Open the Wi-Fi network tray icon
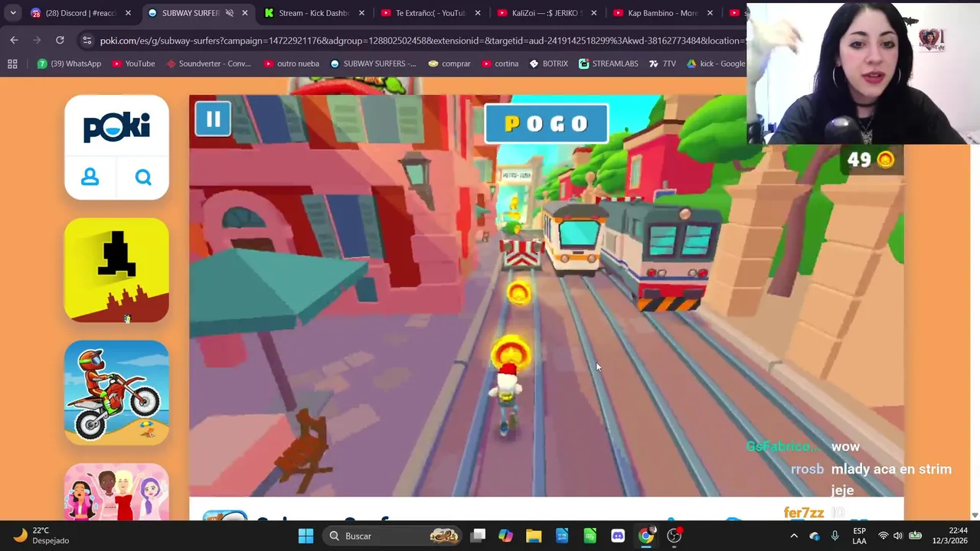Image resolution: width=980 pixels, height=551 pixels. tap(884, 536)
